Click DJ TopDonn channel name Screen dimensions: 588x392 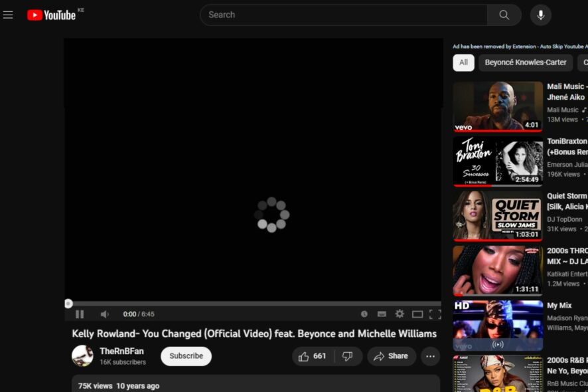tap(564, 220)
